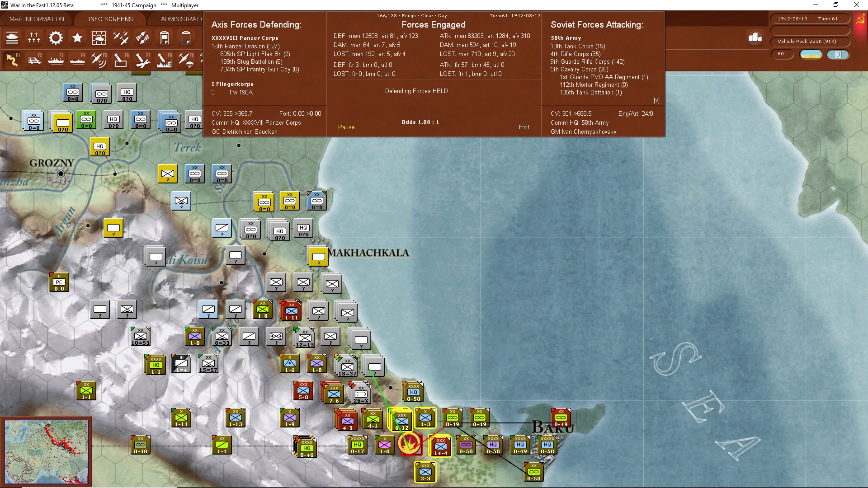Screen dimensions: 868x488
Task: Toggle bomb city mode F8
Action: (x=164, y=60)
